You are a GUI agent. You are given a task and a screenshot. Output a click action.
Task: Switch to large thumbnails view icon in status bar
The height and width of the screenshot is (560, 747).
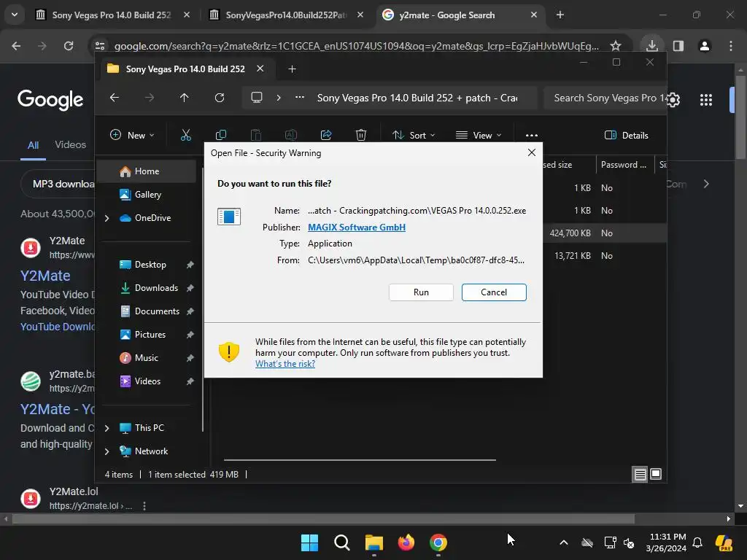coord(656,474)
